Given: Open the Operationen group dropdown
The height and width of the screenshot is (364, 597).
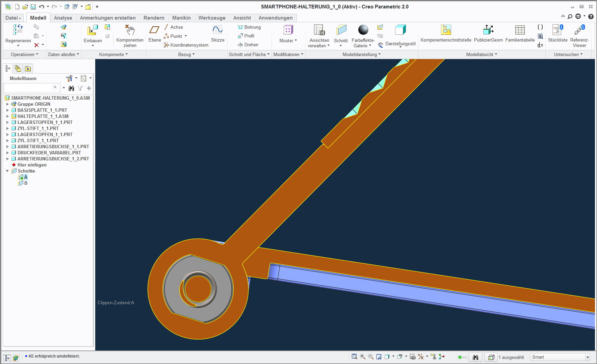Looking at the screenshot, I should click(24, 54).
